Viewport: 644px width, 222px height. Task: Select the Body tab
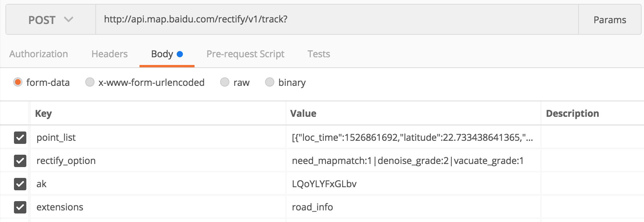(167, 54)
